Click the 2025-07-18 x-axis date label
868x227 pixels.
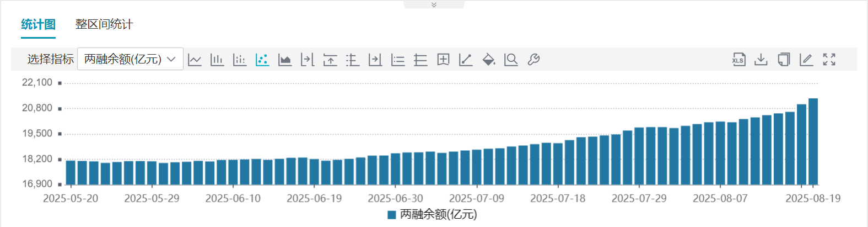pyautogui.click(x=558, y=198)
